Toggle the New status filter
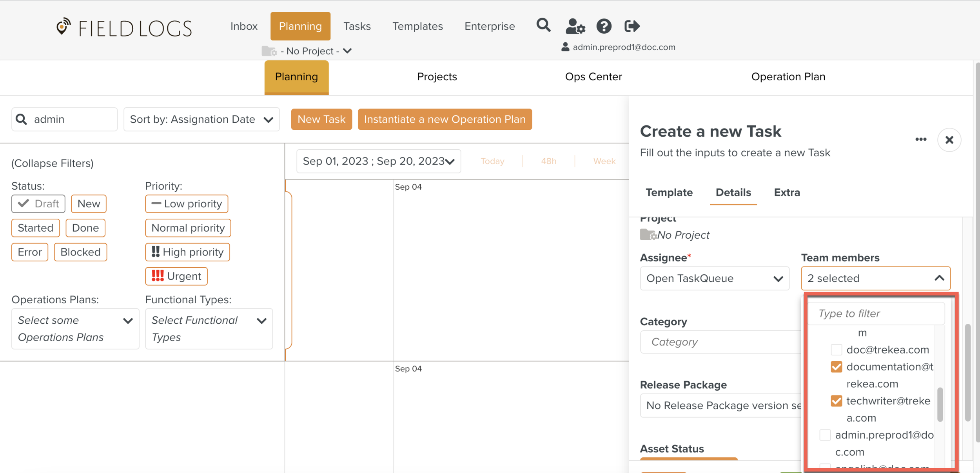980x473 pixels. (x=89, y=204)
